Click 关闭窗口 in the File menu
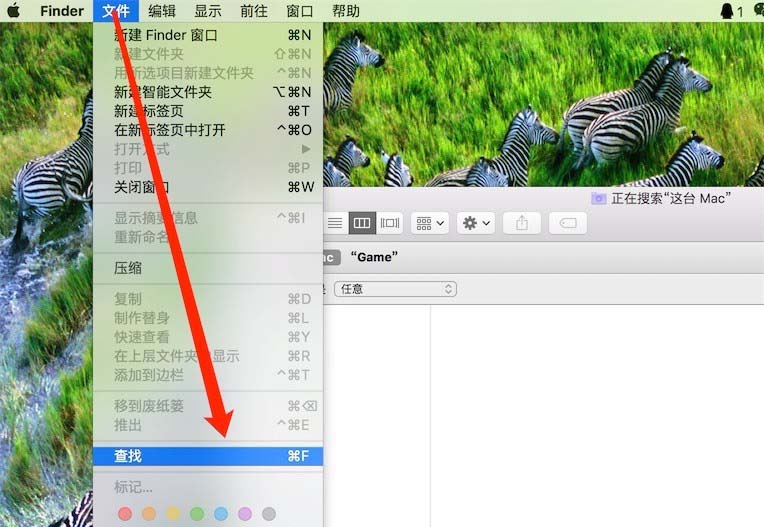Screen dimensions: 764x527 click(142, 187)
